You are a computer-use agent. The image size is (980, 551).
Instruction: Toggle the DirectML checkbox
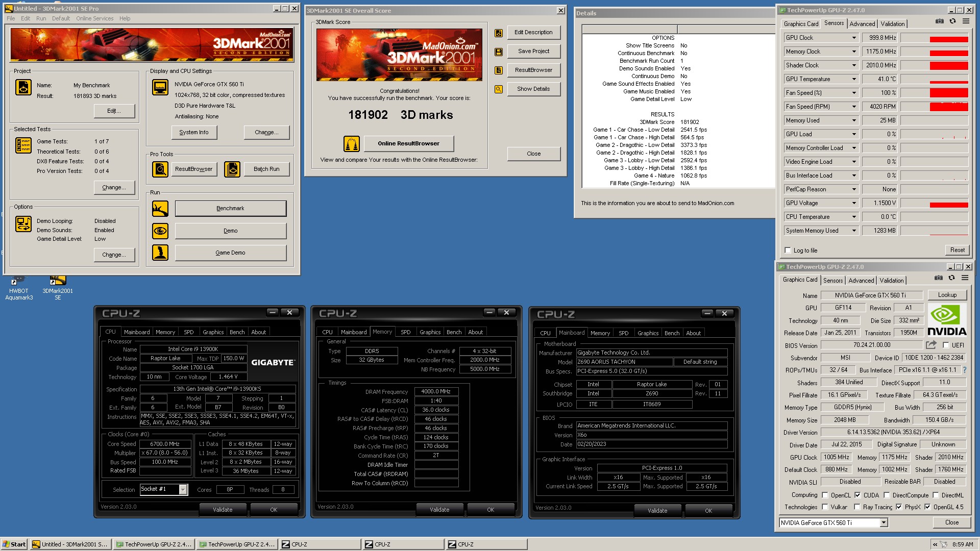coord(936,495)
